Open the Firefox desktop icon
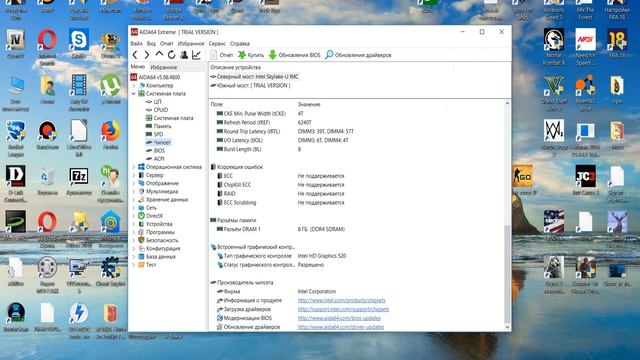Viewport: 640px width, 360px height. 111,135
